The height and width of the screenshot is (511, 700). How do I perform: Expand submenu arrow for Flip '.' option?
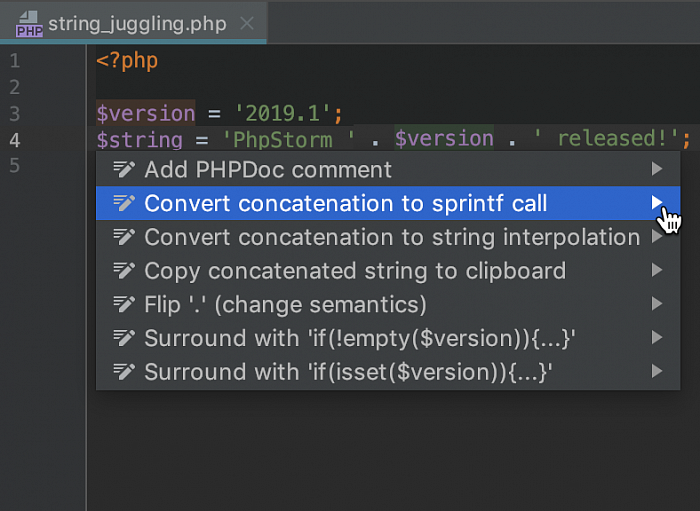click(x=657, y=305)
